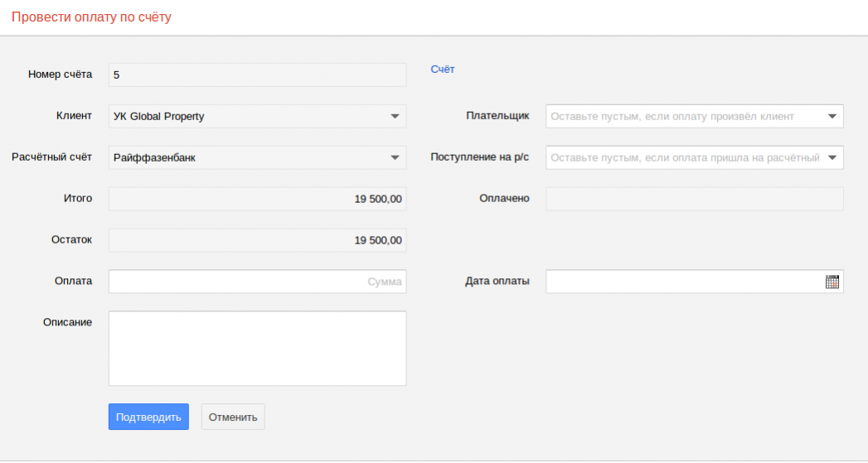Click the empty Оплачено field
The height and width of the screenshot is (463, 868).
(694, 199)
